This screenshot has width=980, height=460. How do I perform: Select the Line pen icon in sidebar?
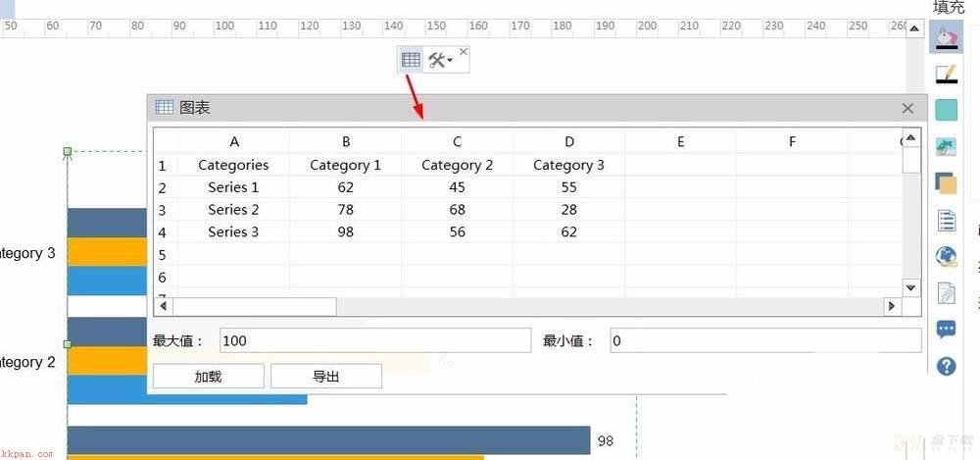click(x=946, y=75)
